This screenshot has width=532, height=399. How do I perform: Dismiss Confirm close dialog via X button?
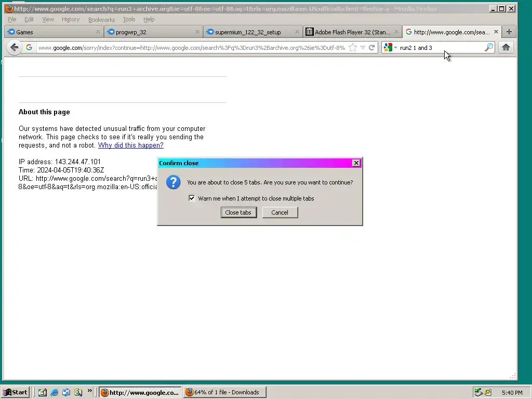click(x=356, y=163)
